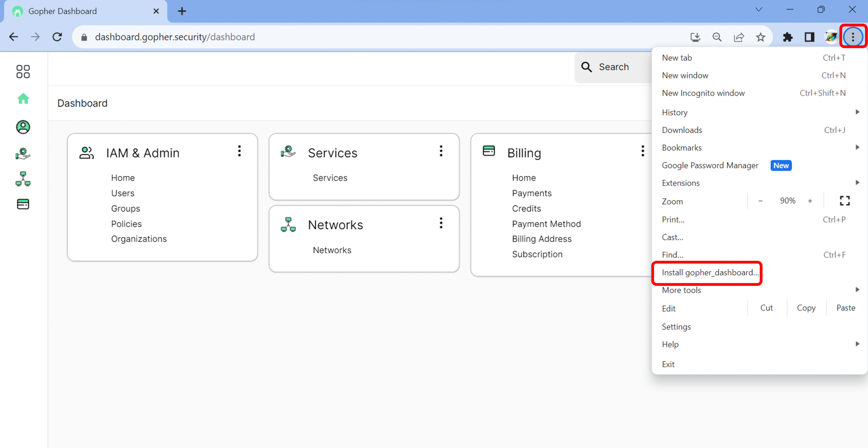The image size is (868, 448).
Task: Click the Extensions puzzle piece icon
Action: click(x=787, y=37)
